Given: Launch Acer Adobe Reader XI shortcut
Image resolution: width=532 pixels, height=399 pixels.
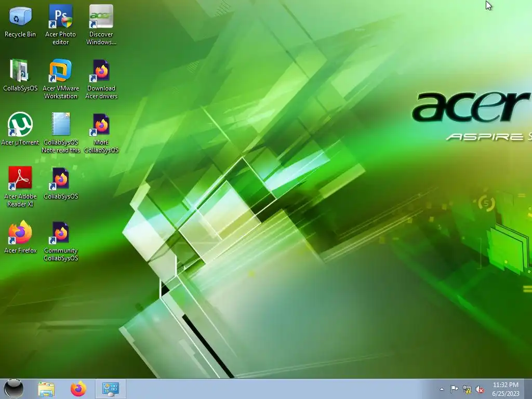Looking at the screenshot, I should click(x=20, y=187).
